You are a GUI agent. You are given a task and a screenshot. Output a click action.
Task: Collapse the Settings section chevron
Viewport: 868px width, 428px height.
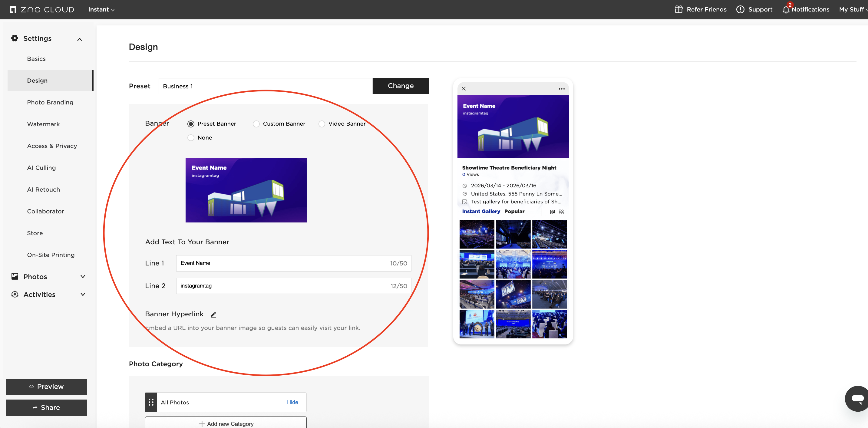coord(80,39)
